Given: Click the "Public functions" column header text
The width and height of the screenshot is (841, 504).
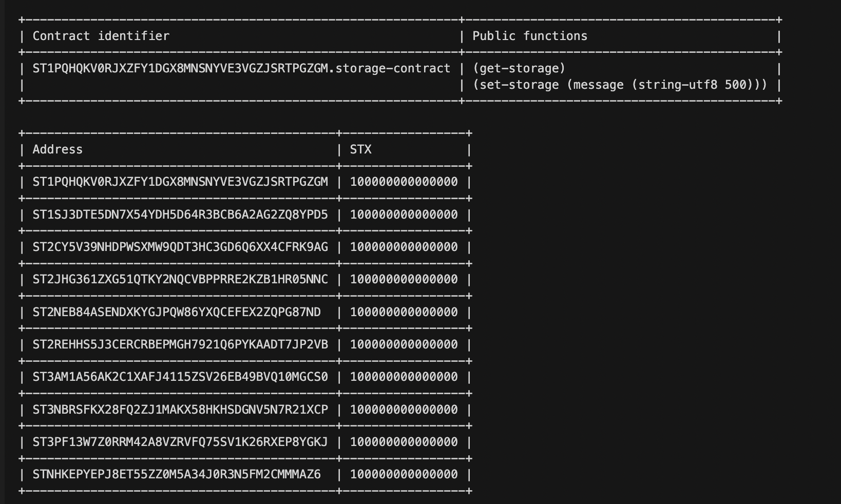Looking at the screenshot, I should point(529,36).
